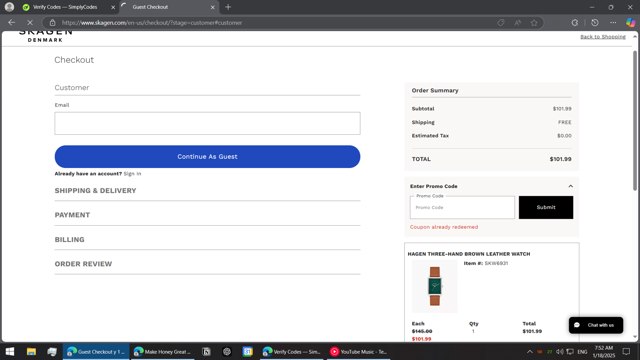Click the browser profile avatar
This screenshot has height=360, width=640.
pyautogui.click(x=9, y=7)
